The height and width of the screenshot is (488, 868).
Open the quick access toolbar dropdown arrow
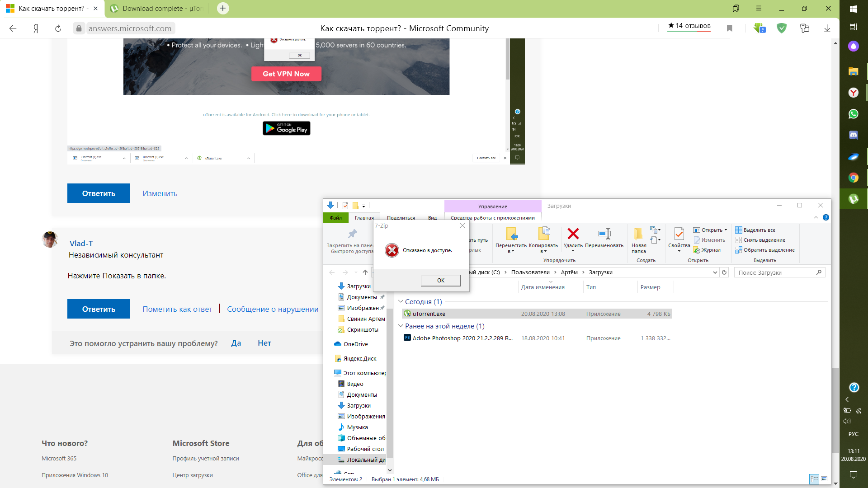(363, 206)
